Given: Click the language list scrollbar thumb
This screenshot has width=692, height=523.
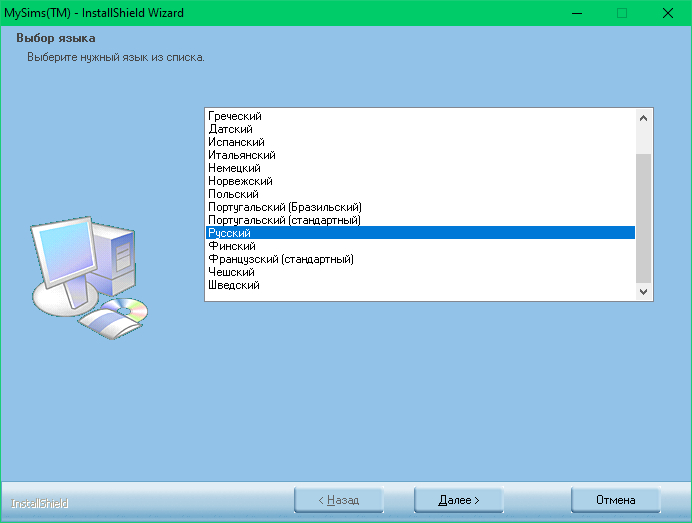Looking at the screenshot, I should pos(643,218).
